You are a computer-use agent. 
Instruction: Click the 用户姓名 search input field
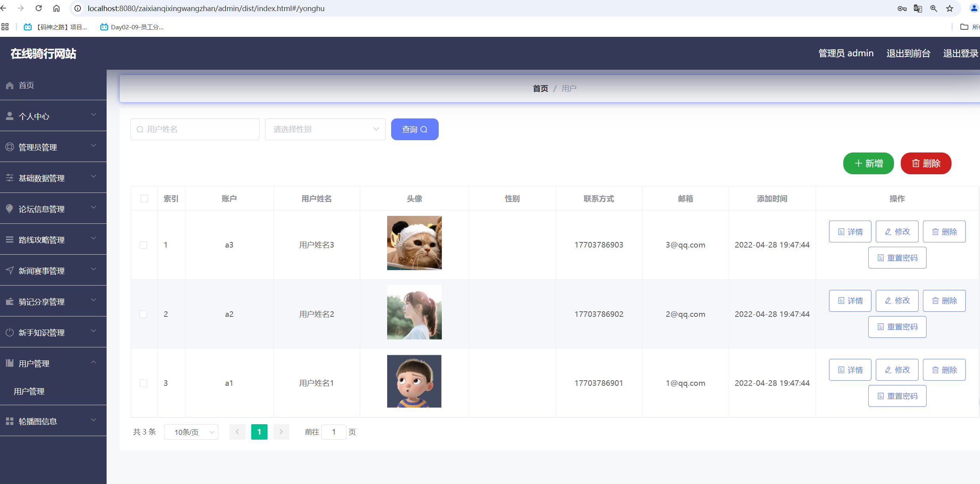pyautogui.click(x=195, y=129)
